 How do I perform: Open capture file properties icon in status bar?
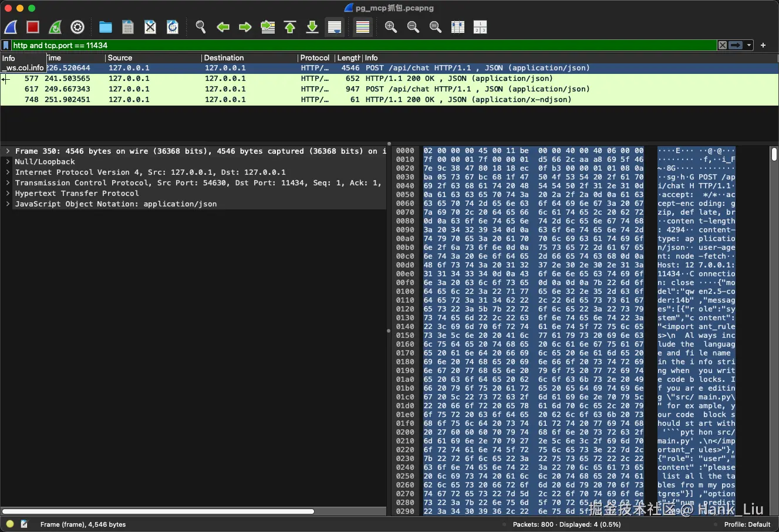coord(24,524)
